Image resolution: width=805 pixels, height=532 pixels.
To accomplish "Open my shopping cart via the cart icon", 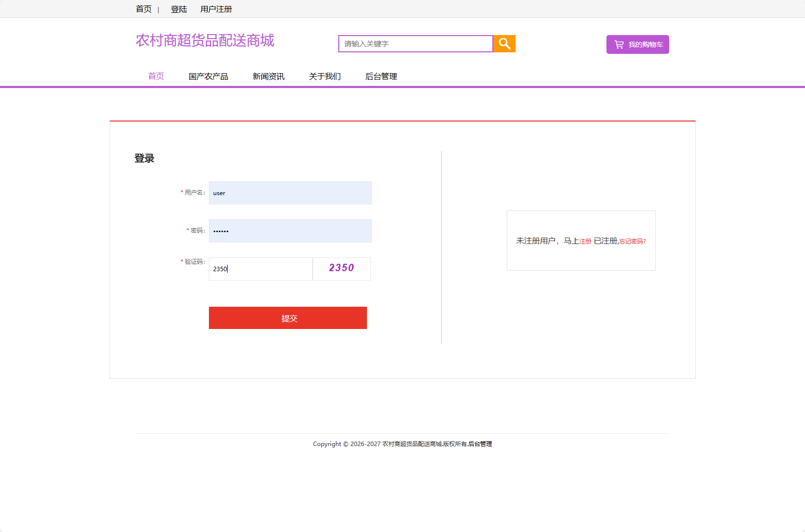I will [x=638, y=44].
